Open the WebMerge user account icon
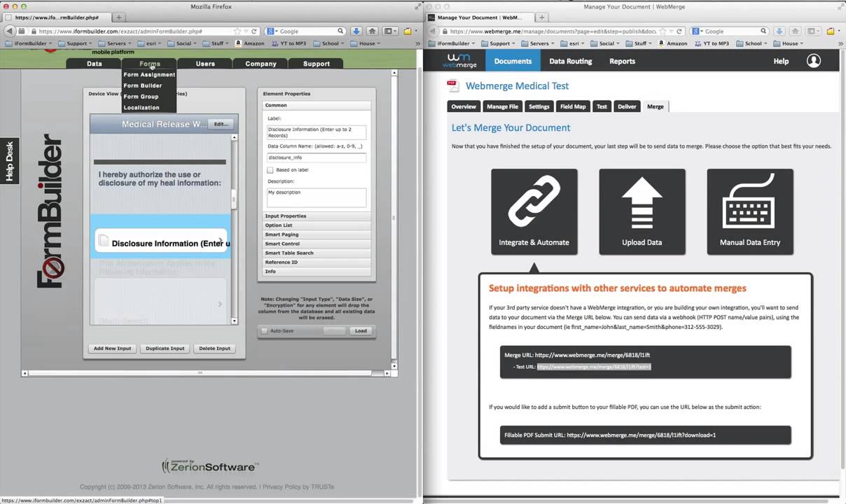Screen dimensions: 846x504 [813, 61]
